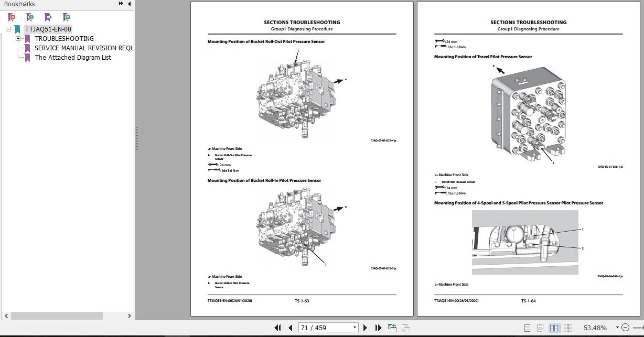Go to the first page
The width and height of the screenshot is (644, 337).
[277, 328]
